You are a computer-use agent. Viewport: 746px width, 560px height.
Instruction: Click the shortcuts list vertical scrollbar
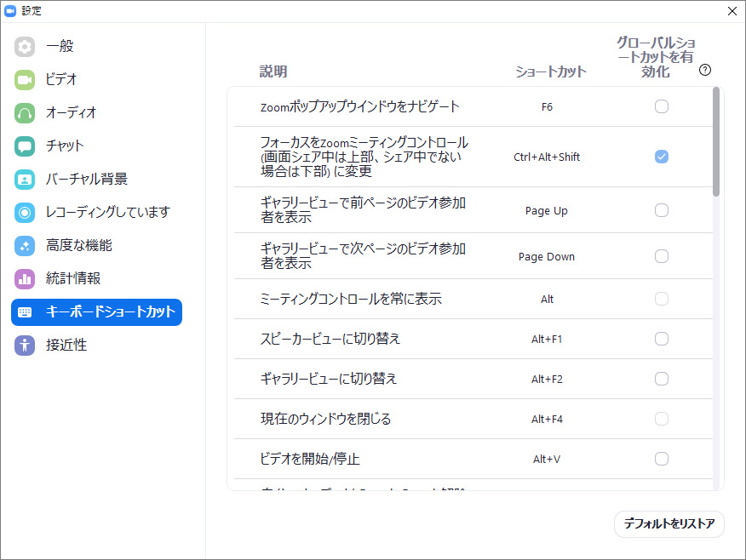[x=716, y=141]
